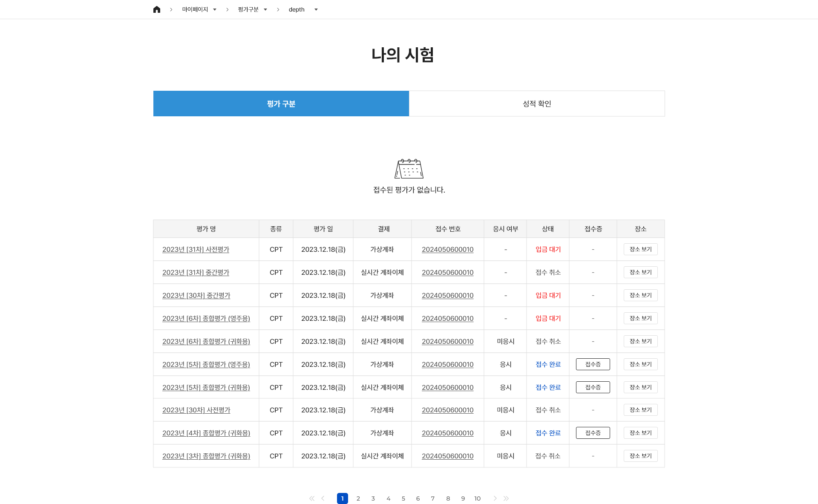Click 접수 취소 status in [30차] 사전평가 row

(548, 410)
